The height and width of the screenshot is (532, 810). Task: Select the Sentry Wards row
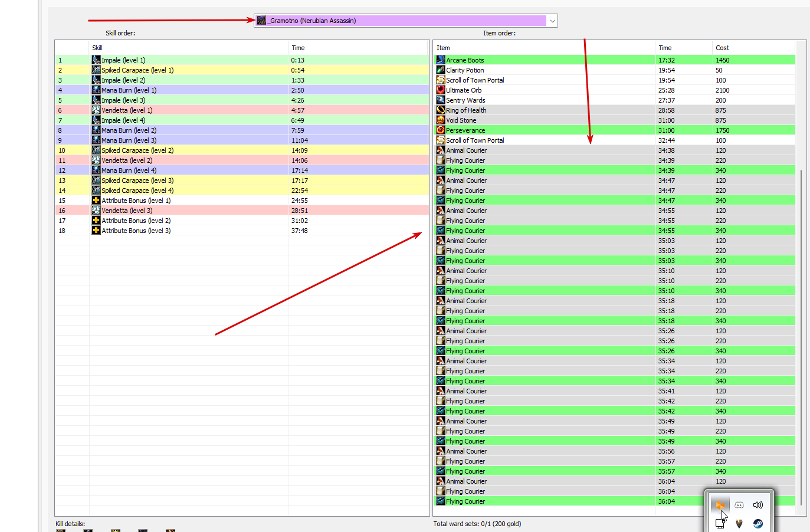tap(614, 100)
